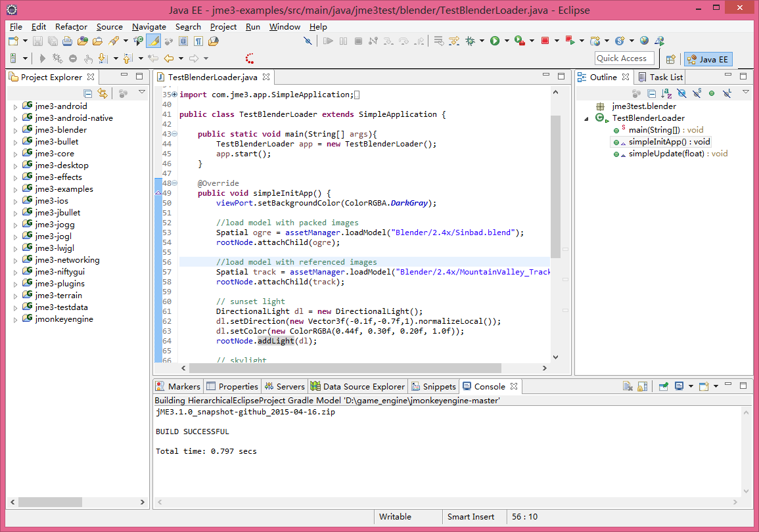Toggle Mark Occurrences highlighter button

[x=154, y=41]
